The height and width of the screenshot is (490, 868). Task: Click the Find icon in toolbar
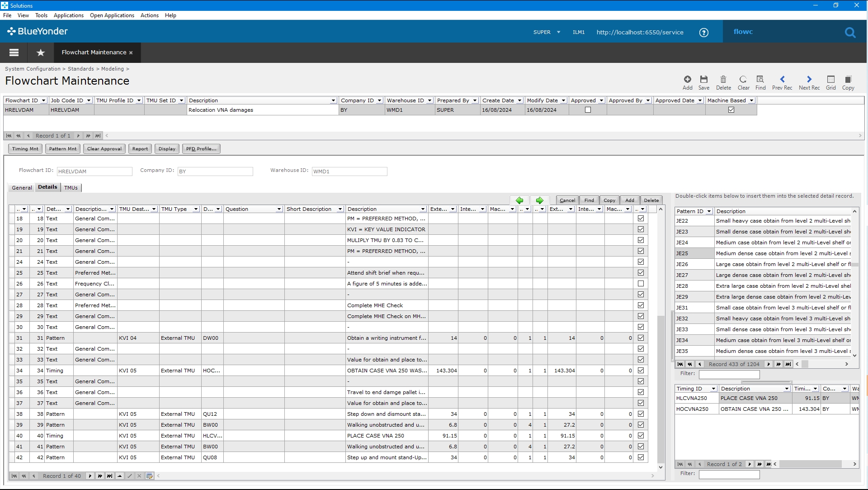(x=760, y=79)
